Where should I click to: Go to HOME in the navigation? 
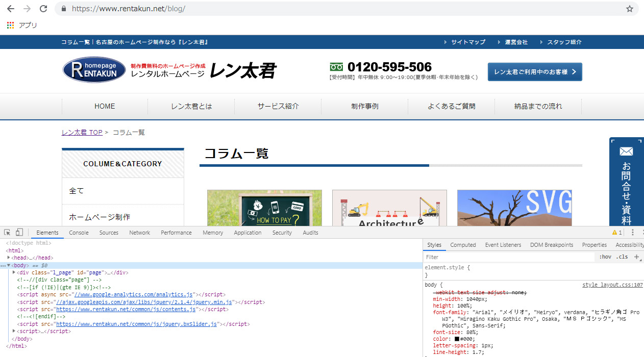pos(105,106)
